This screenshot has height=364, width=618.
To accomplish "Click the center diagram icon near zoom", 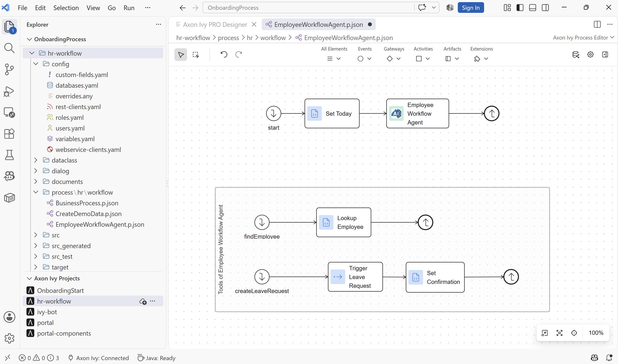I will point(574,333).
